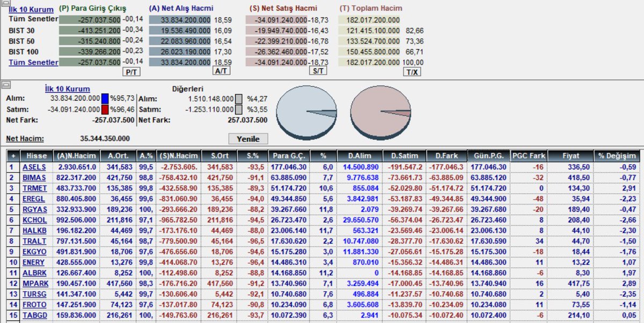This screenshot has height=323, width=644.
Task: Open the MPARK stock link
Action: click(34, 282)
